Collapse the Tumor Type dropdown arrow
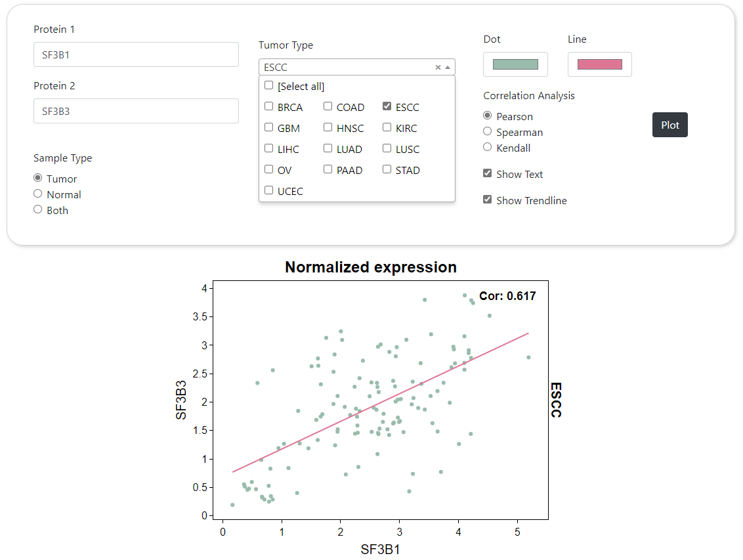Image resolution: width=743 pixels, height=560 pixels. 448,67
